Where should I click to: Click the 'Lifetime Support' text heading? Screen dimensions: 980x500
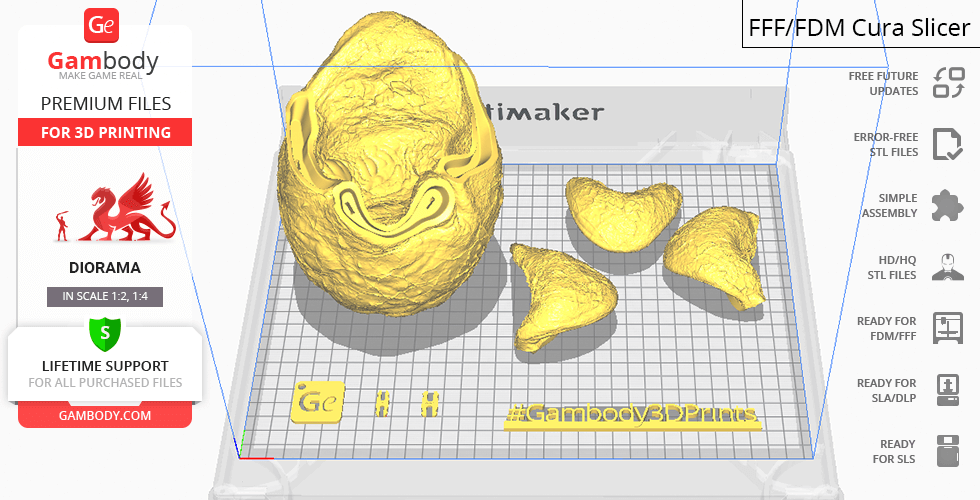[x=104, y=366]
